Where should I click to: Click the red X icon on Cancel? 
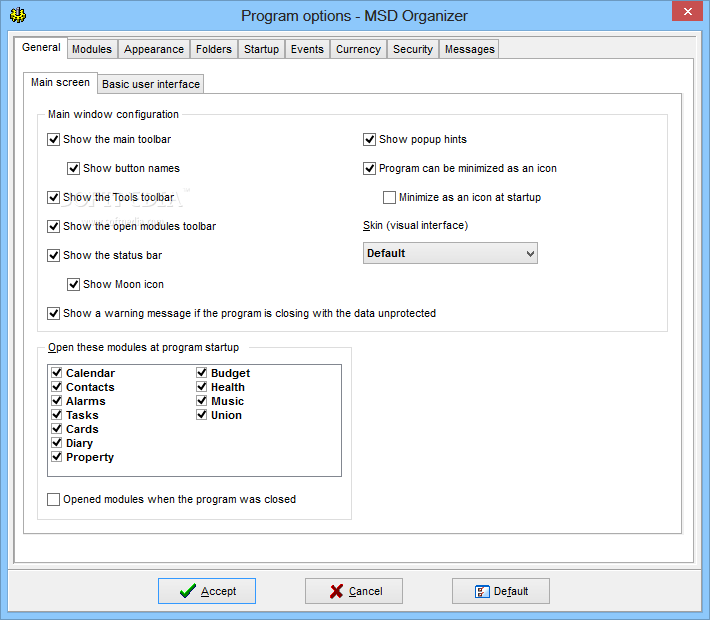pyautogui.click(x=336, y=591)
